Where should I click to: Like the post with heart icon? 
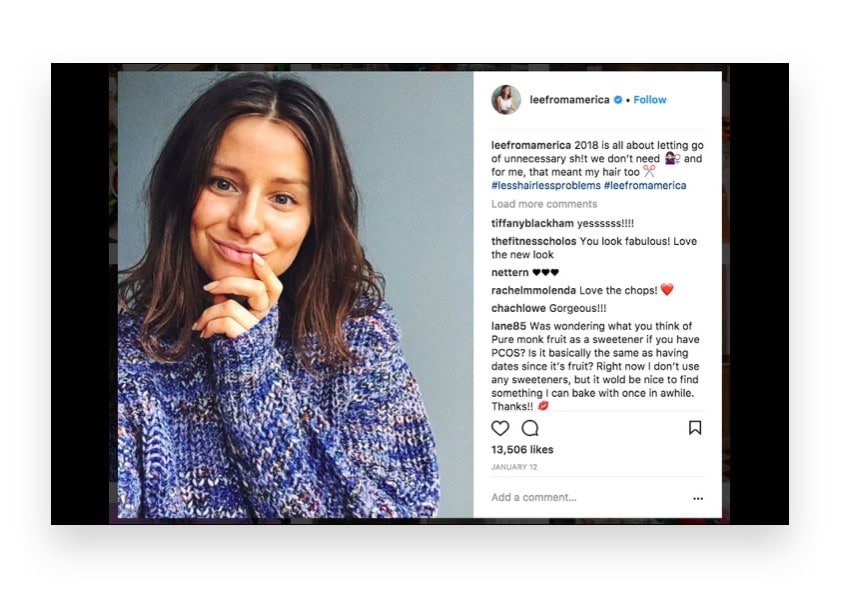[500, 428]
